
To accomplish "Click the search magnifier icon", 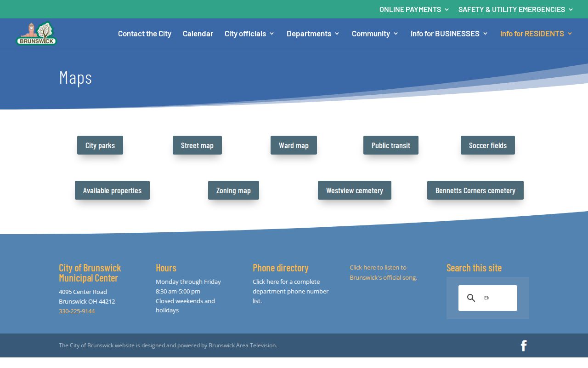I will click(471, 298).
